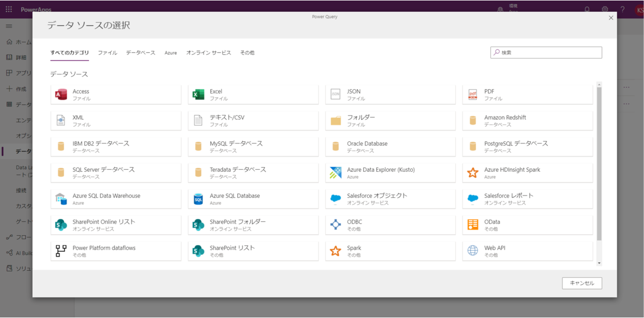The image size is (644, 318).
Task: Choose the Excel file connector icon
Action: pyautogui.click(x=199, y=95)
